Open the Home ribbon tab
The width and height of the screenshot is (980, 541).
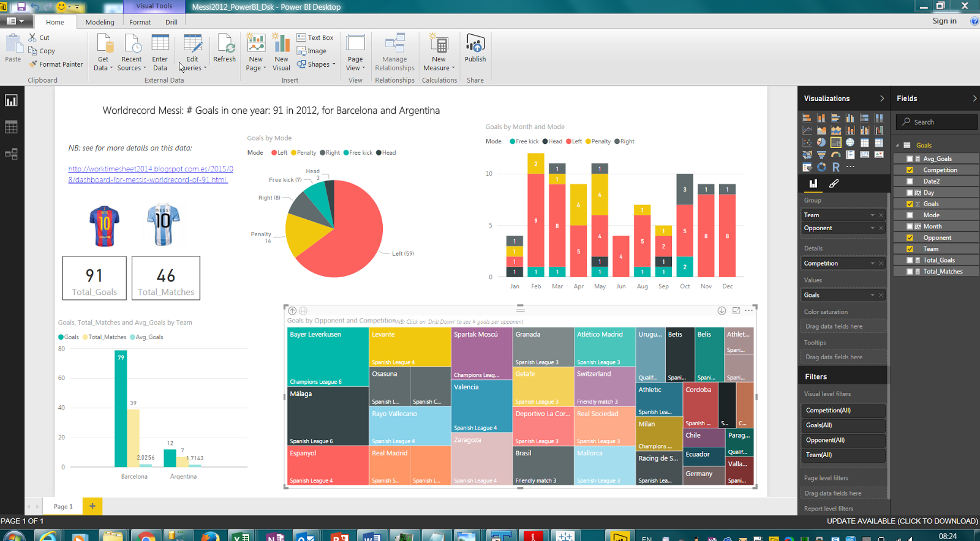click(x=55, y=22)
